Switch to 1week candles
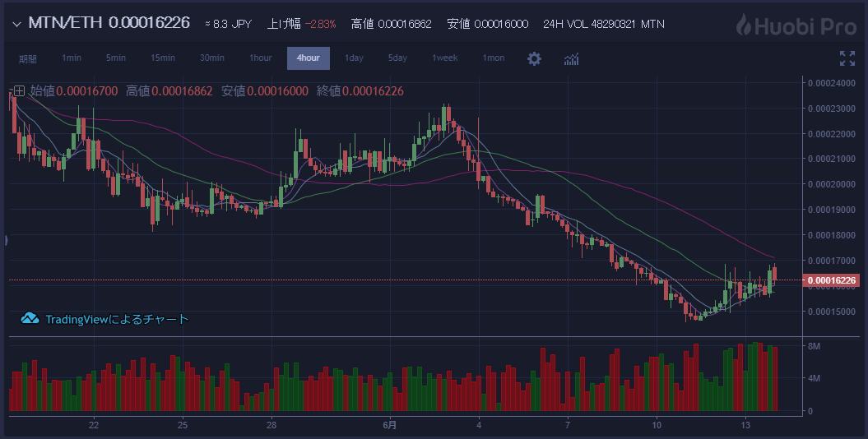This screenshot has width=868, height=439. [445, 58]
